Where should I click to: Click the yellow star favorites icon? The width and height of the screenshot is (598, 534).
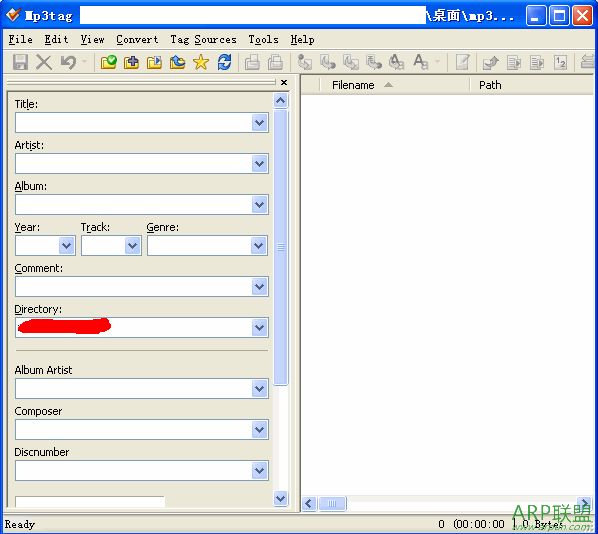pos(201,62)
